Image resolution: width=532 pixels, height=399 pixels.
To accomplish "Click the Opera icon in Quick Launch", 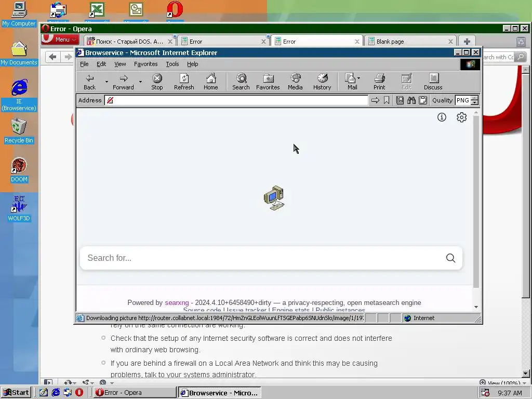I will coord(79,392).
